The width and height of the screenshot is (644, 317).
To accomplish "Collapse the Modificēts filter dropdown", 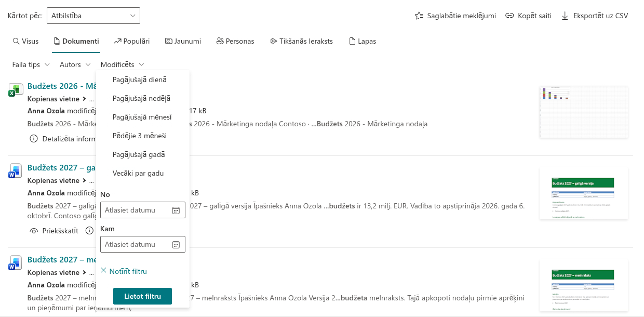I will 123,64.
